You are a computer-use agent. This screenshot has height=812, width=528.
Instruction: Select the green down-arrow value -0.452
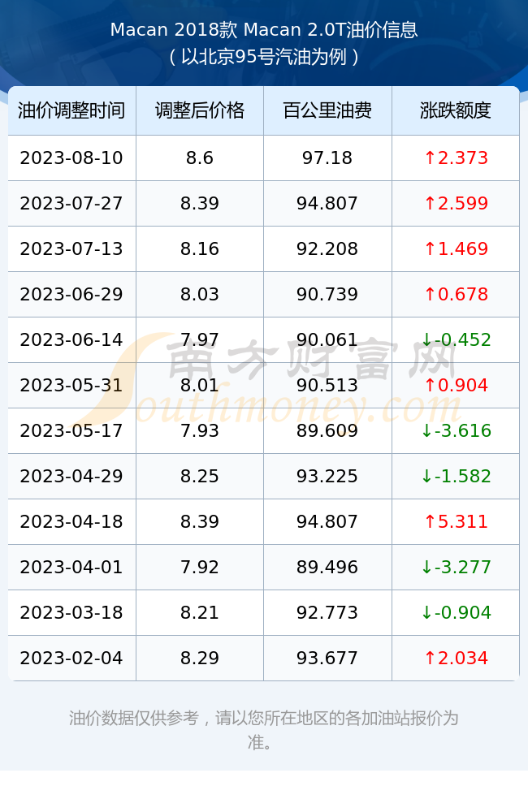click(456, 339)
